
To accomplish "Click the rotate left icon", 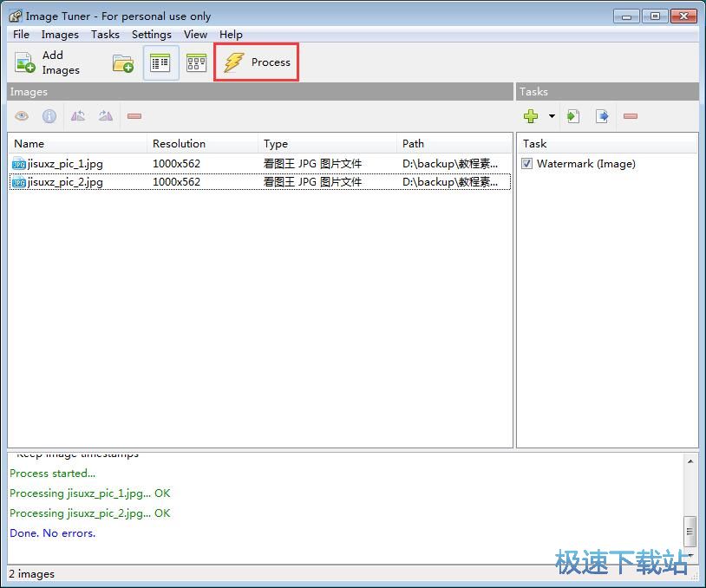I will [x=77, y=116].
